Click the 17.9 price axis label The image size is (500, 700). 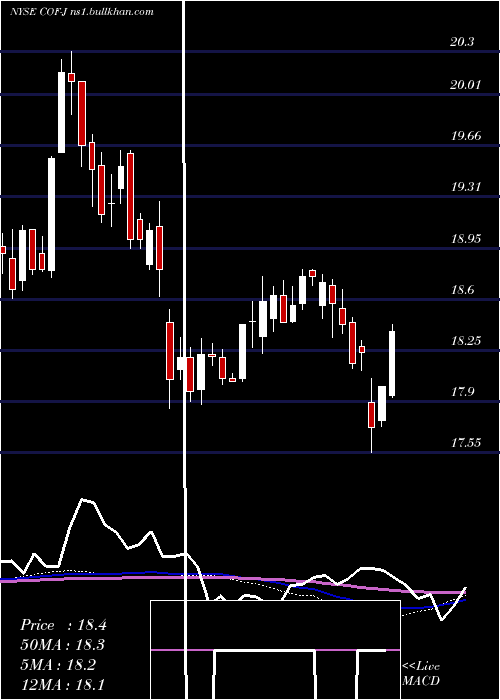click(x=462, y=392)
